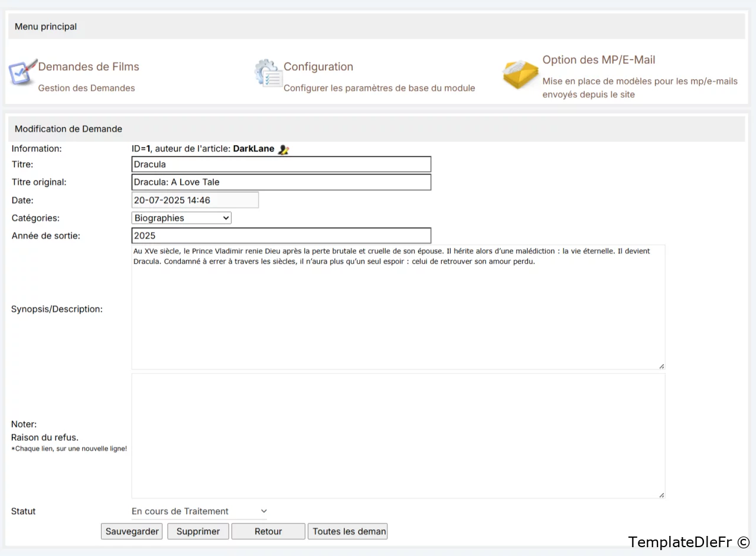Click into the Titre original input field
This screenshot has height=556, width=756.
(281, 182)
